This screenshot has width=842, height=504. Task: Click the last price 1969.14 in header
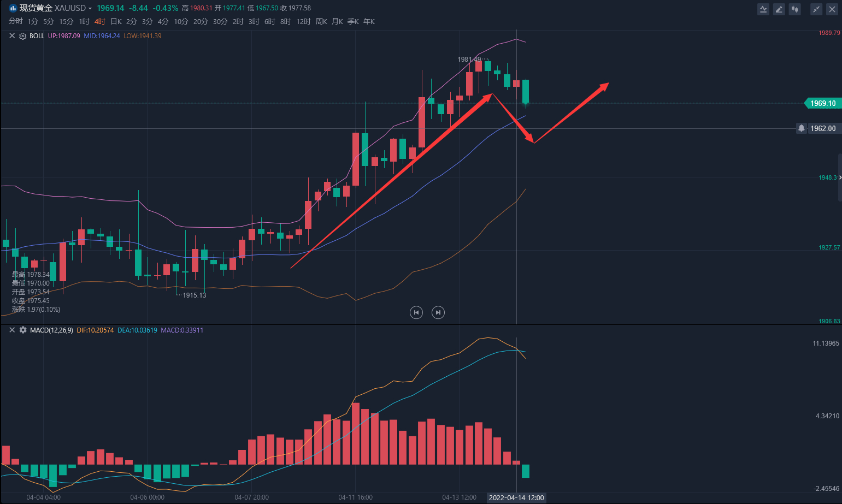[110, 8]
